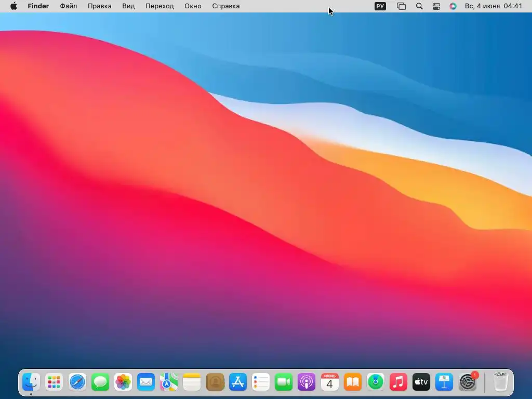Image resolution: width=532 pixels, height=399 pixels.
Task: Open the Файл menu
Action: coord(69,6)
